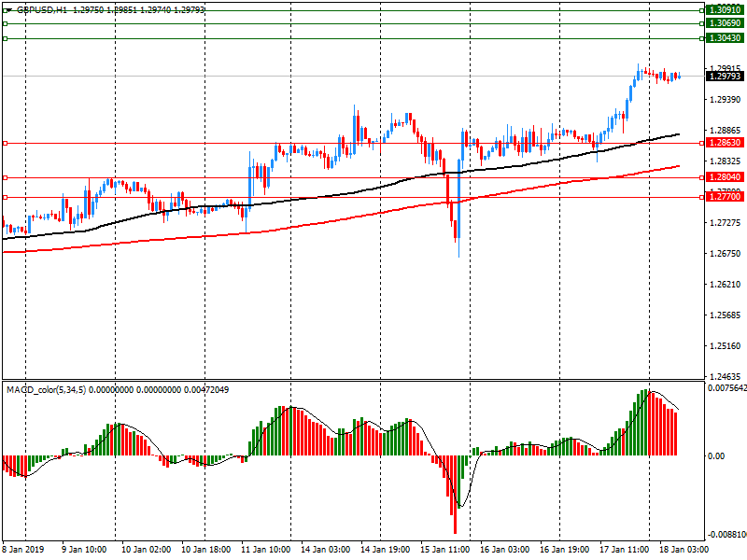Select the 1.30690 green price label
Viewport: 747px width, 560px height.
coord(725,22)
